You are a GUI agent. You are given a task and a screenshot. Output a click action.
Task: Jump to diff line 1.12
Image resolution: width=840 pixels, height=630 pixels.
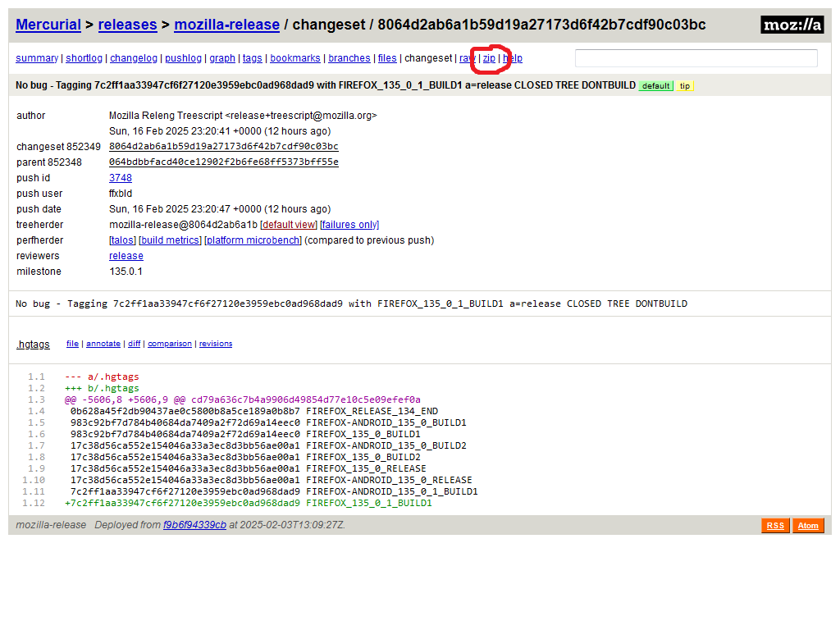click(34, 503)
